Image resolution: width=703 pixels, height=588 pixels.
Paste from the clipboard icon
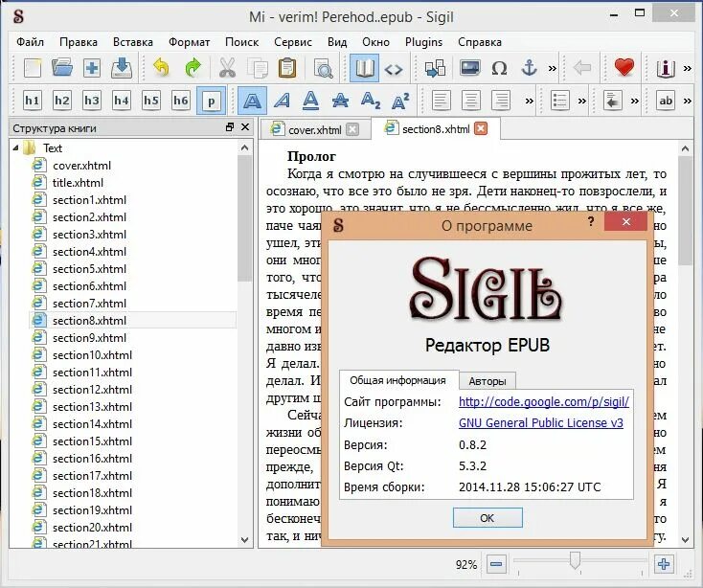(x=287, y=68)
